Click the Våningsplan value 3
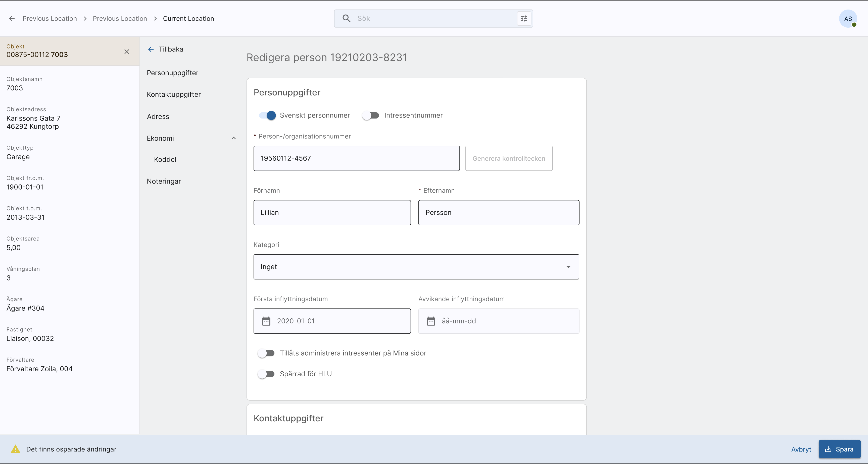This screenshot has height=464, width=868. (x=9, y=278)
